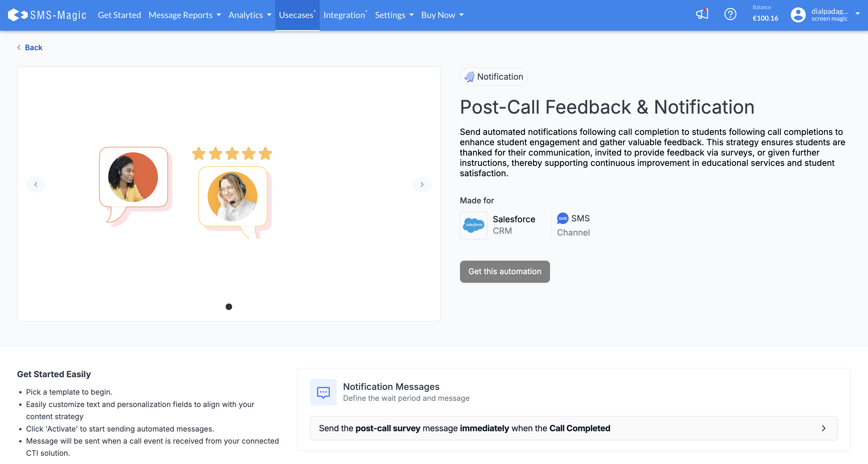The width and height of the screenshot is (868, 464).
Task: Open the Analytics dropdown menu
Action: (249, 15)
